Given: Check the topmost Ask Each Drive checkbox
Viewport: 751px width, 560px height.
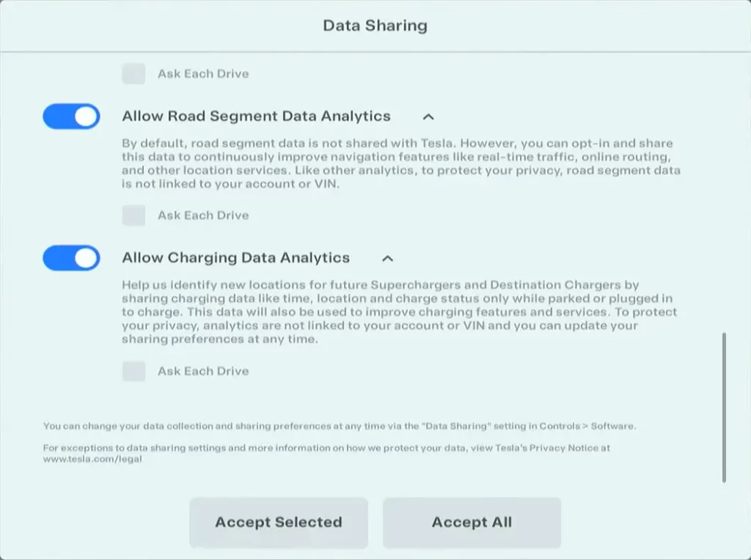Looking at the screenshot, I should point(133,73).
